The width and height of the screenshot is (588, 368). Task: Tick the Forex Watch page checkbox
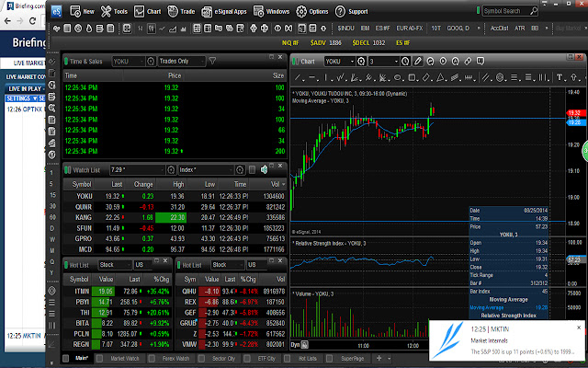[152, 358]
